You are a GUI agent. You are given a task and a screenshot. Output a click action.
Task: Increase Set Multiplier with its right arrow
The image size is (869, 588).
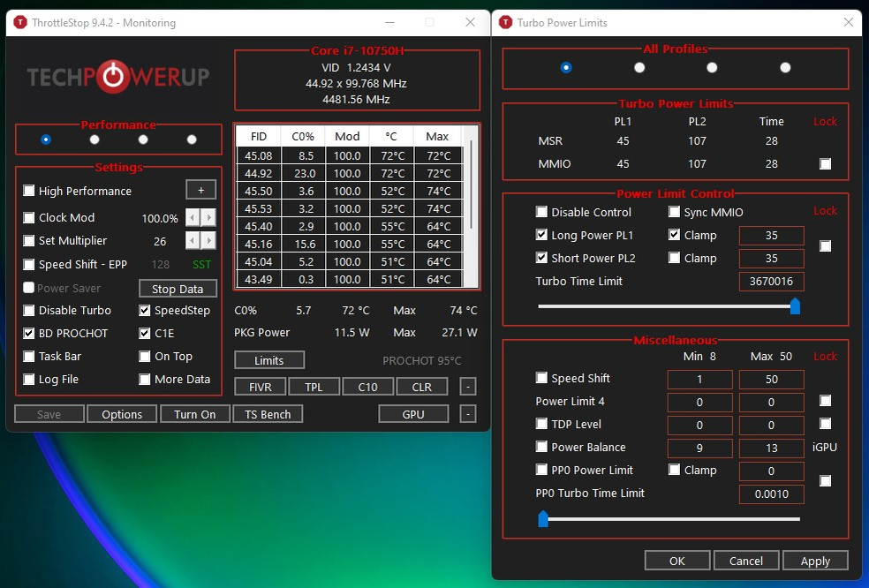tap(208, 240)
